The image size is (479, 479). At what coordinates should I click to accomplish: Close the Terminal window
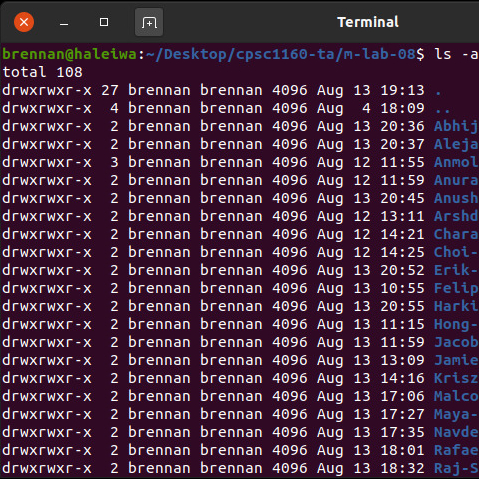(24, 22)
